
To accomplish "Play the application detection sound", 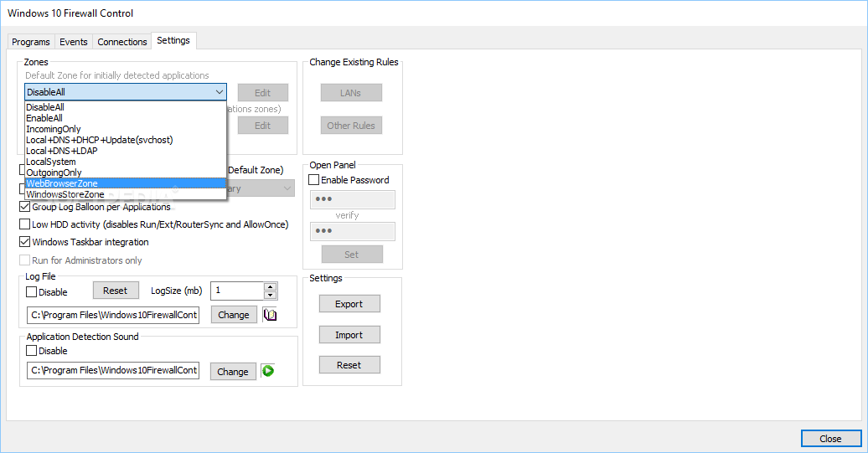I will click(268, 371).
